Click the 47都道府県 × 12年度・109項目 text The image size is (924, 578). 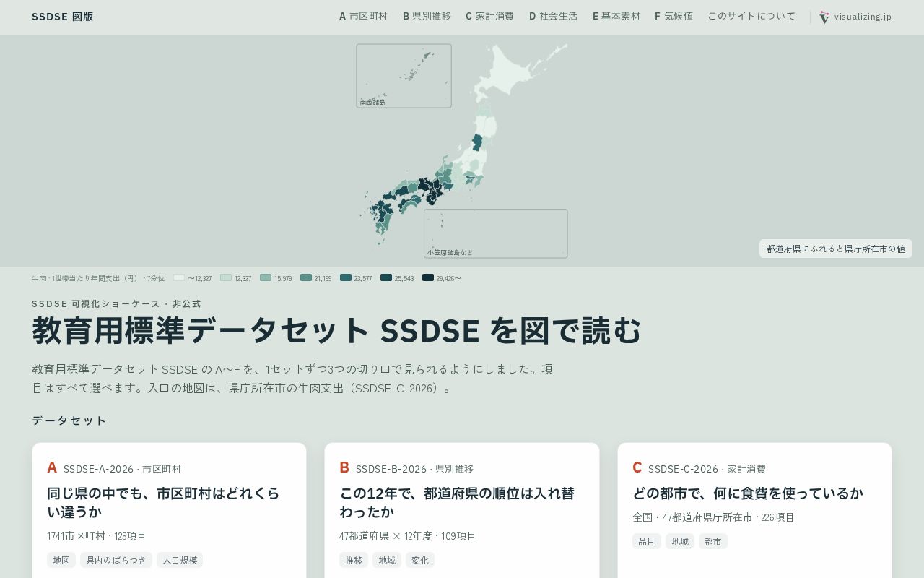tap(408, 536)
